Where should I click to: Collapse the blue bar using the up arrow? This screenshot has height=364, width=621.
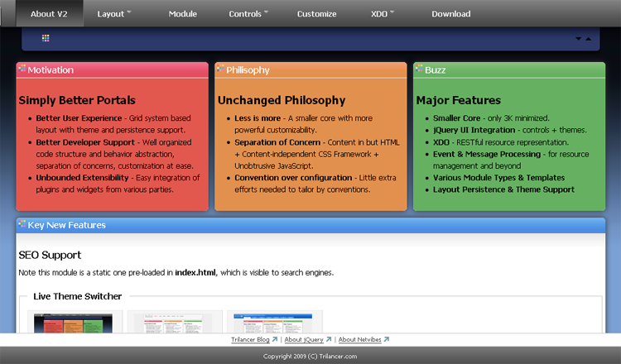point(588,39)
